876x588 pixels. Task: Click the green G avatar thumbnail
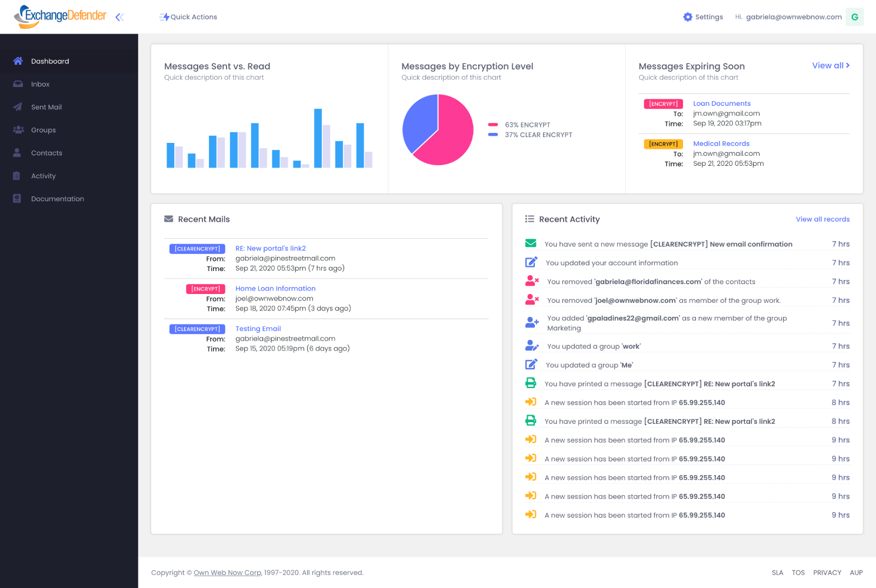pyautogui.click(x=854, y=16)
